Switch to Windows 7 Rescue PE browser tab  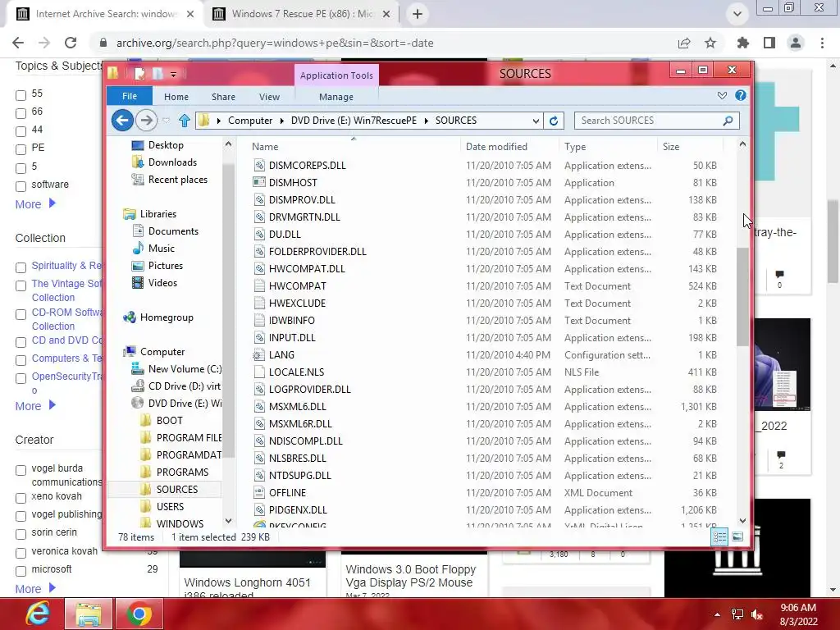[301, 14]
